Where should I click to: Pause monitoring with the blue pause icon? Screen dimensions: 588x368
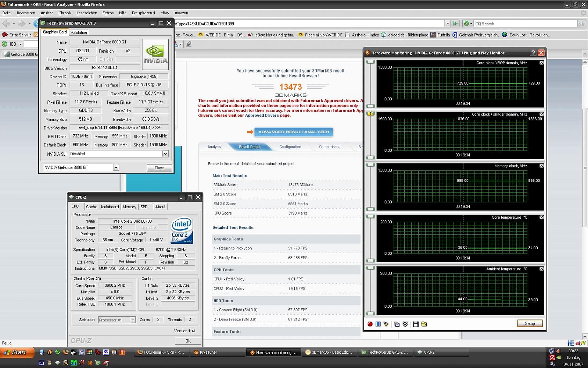coord(378,324)
